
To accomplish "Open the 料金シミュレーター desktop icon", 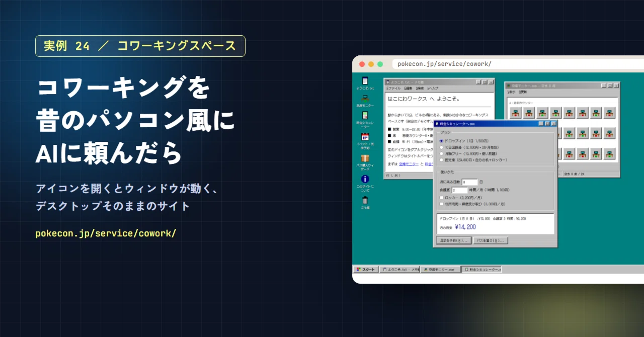I will pos(365,120).
